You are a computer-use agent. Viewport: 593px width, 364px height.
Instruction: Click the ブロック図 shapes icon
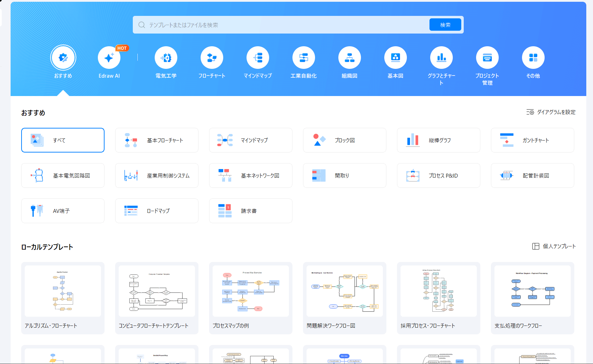tap(319, 140)
